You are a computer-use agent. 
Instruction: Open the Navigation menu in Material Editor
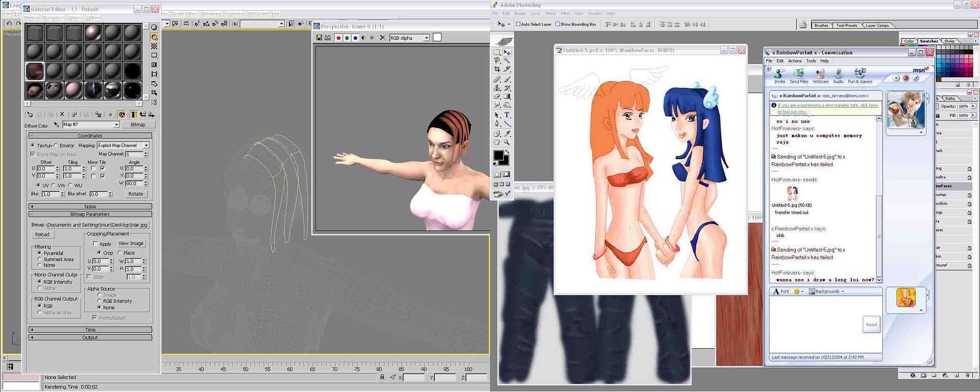click(x=54, y=17)
